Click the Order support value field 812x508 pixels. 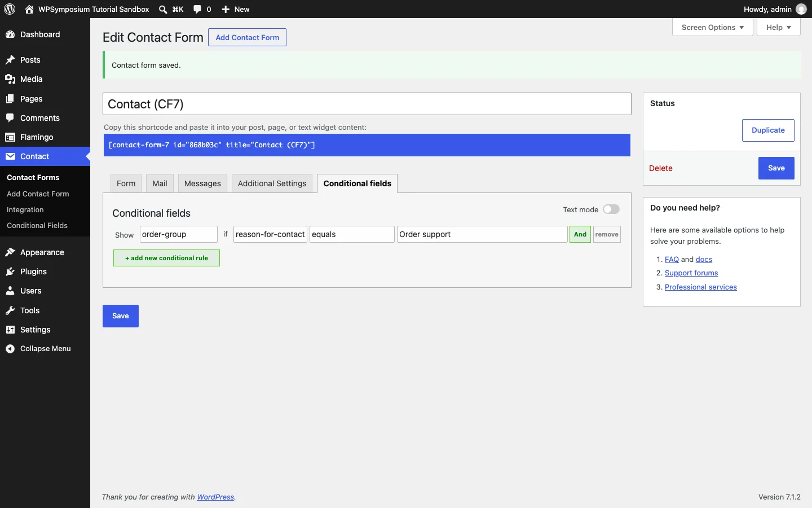[x=482, y=234]
